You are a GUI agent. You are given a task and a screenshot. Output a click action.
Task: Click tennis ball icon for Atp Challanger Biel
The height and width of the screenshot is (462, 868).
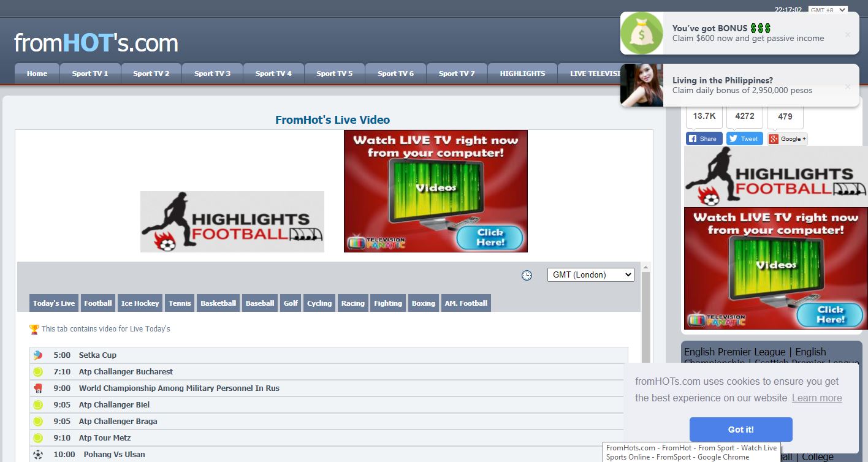[38, 404]
